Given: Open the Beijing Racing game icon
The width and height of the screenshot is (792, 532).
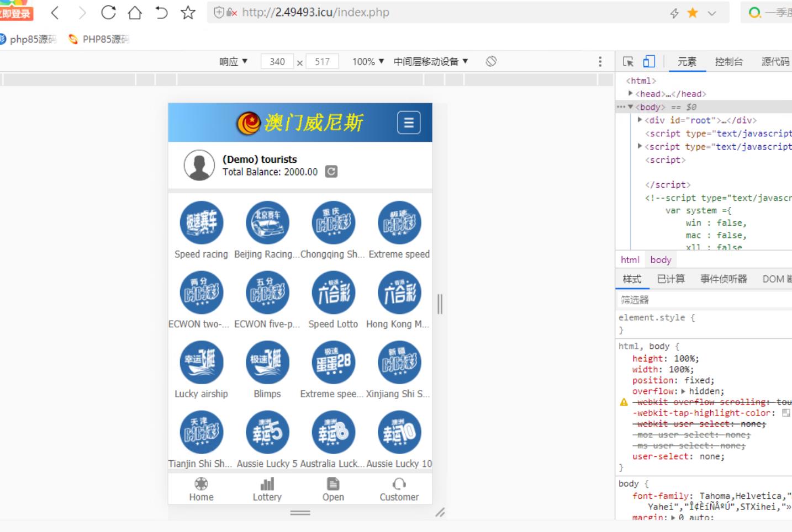Looking at the screenshot, I should (x=267, y=223).
